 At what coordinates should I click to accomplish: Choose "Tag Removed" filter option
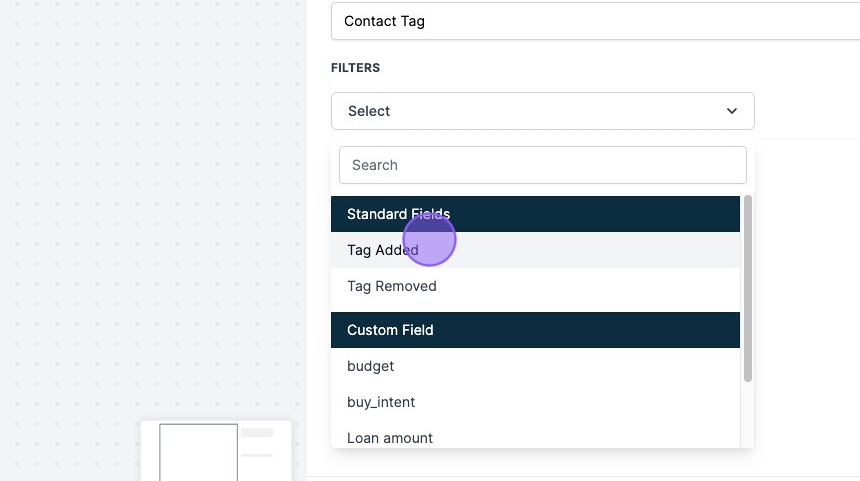(392, 286)
